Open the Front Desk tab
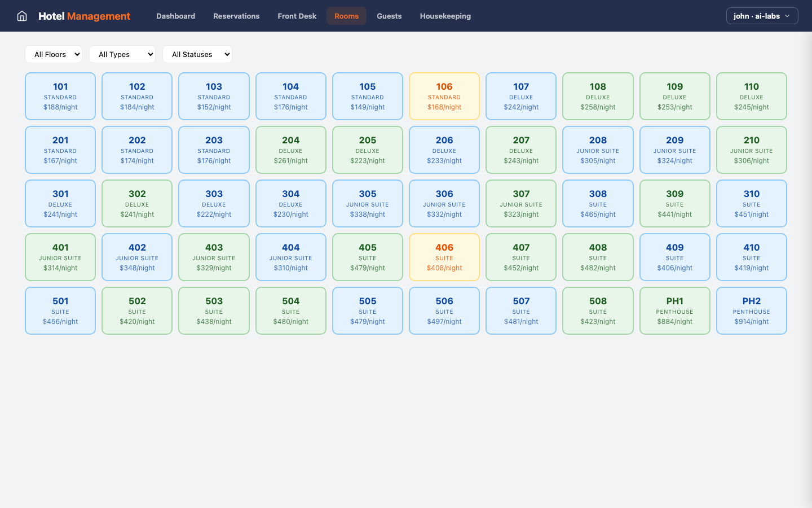Image resolution: width=812 pixels, height=508 pixels. (297, 16)
